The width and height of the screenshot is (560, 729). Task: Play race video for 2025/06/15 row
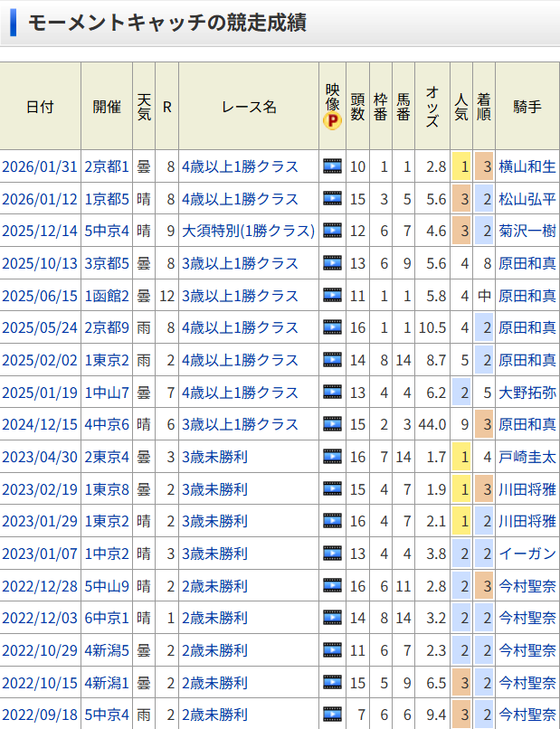click(332, 296)
